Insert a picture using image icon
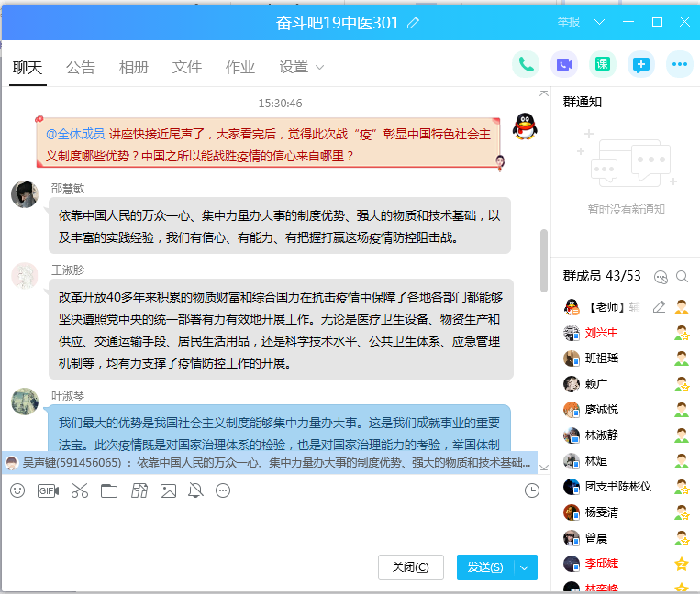 tap(168, 490)
